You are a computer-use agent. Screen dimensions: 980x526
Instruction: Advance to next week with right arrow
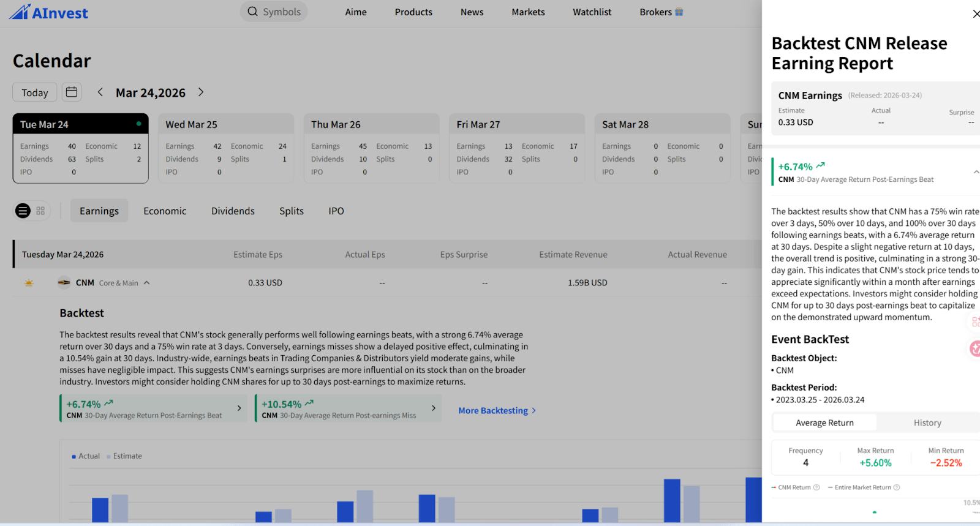click(x=201, y=92)
